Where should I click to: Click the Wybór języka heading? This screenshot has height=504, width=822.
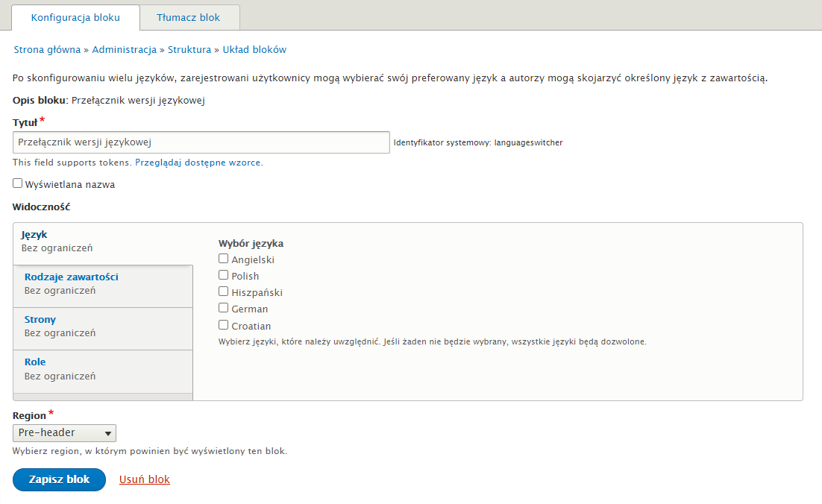coord(251,244)
